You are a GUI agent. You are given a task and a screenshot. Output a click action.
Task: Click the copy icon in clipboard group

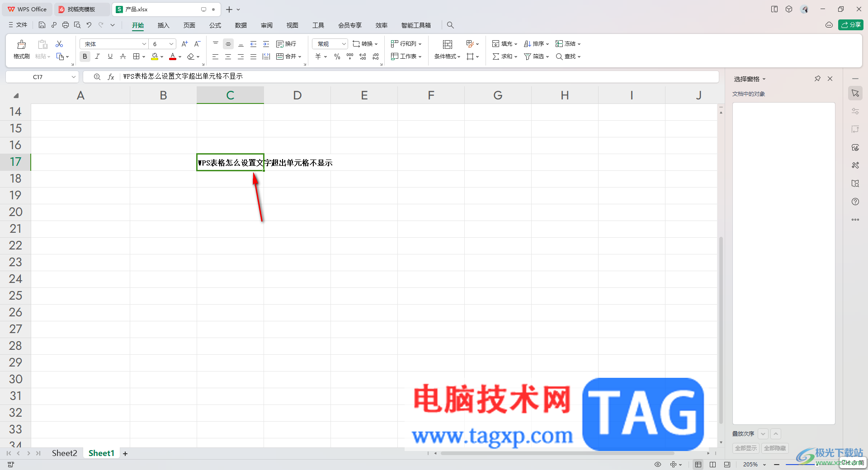pyautogui.click(x=60, y=56)
